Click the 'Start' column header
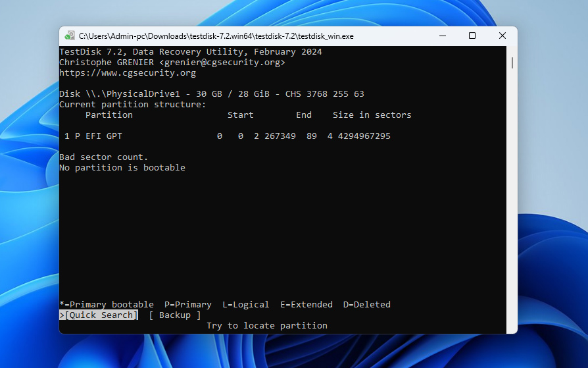This screenshot has width=588, height=368. 240,115
